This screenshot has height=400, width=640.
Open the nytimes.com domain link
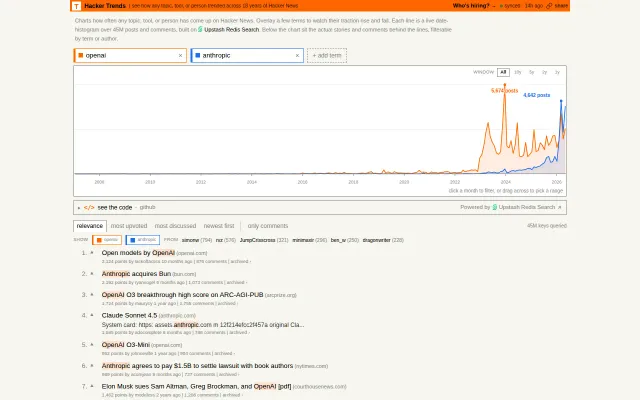click(x=311, y=366)
